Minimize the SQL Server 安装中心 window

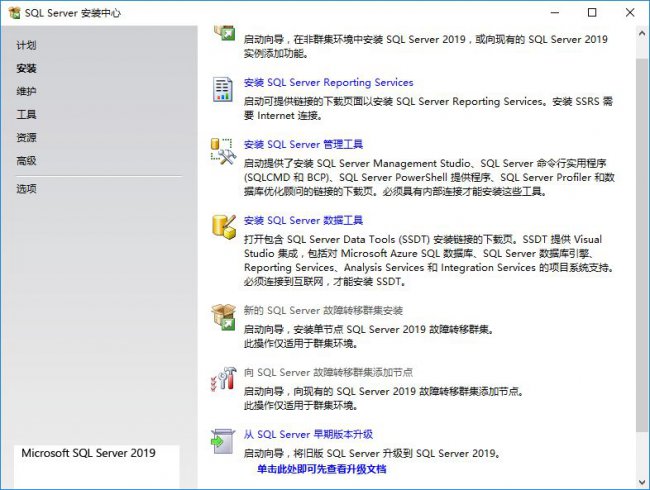555,13
